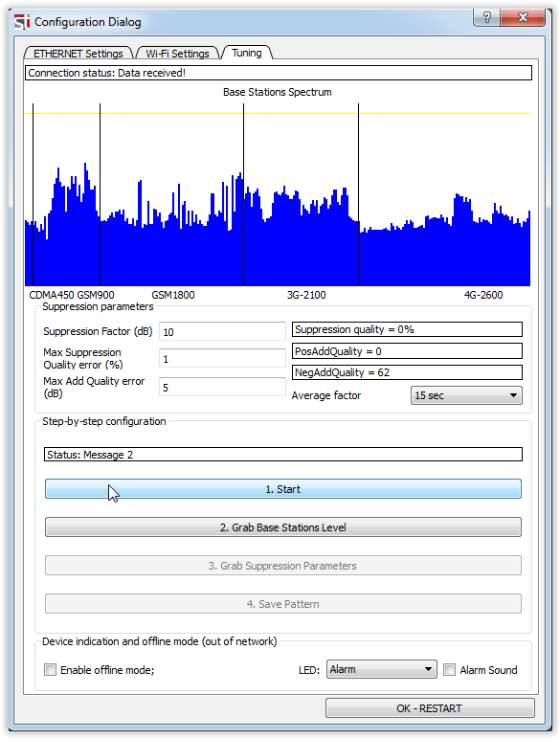Click the Suppression Factor (dB) label
The height and width of the screenshot is (739, 560).
(x=98, y=331)
